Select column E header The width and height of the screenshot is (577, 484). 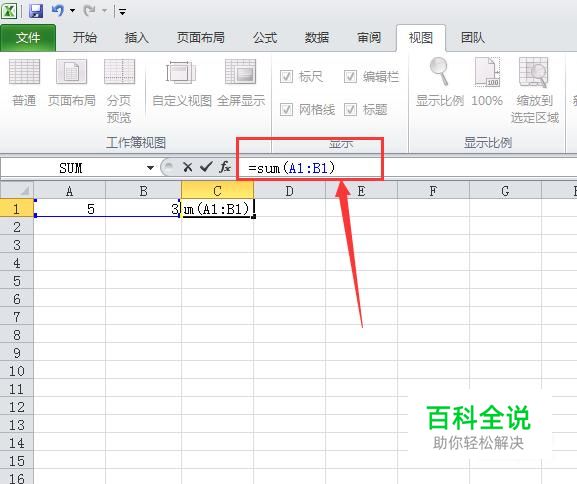362,191
